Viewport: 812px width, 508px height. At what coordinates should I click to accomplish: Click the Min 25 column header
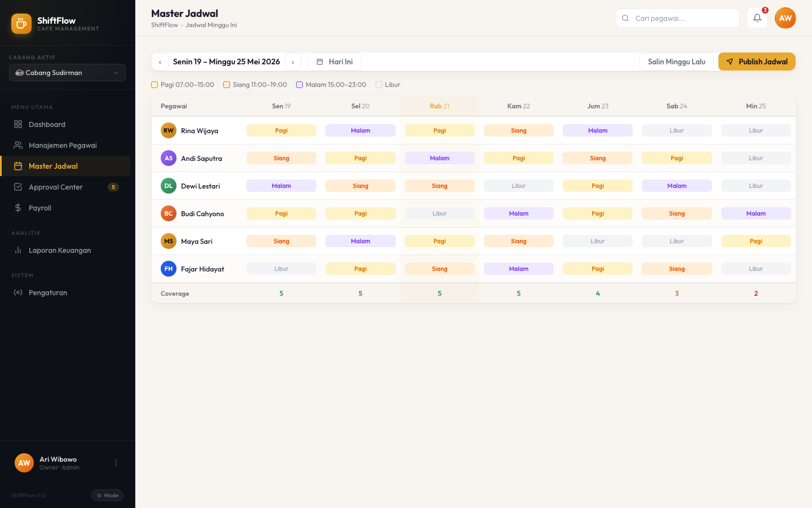point(756,106)
